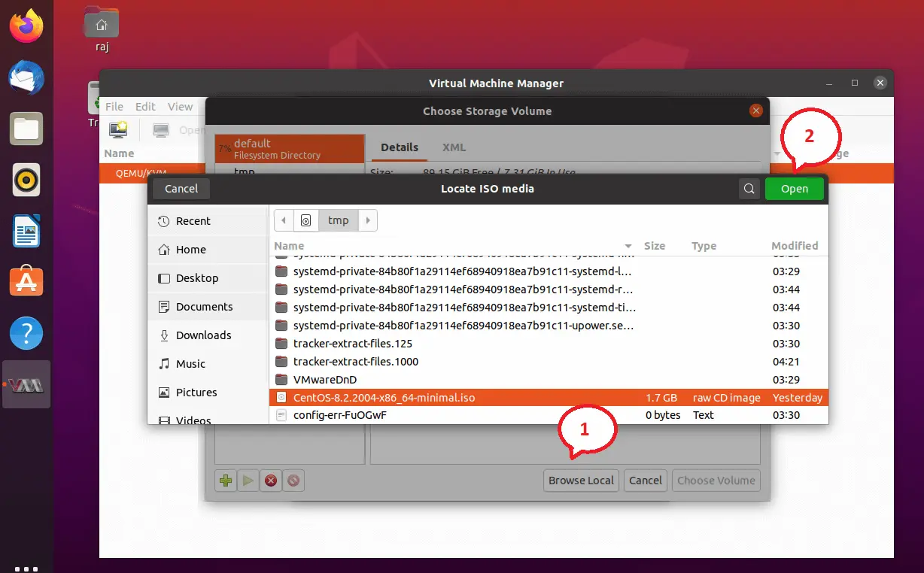
Task: Select the Virtual Machine Manager dock icon
Action: [x=26, y=385]
